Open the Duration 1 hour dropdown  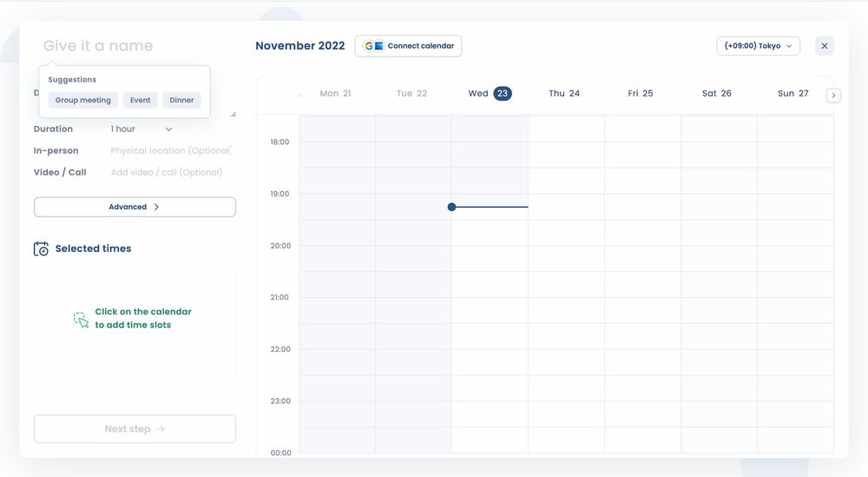[141, 129]
